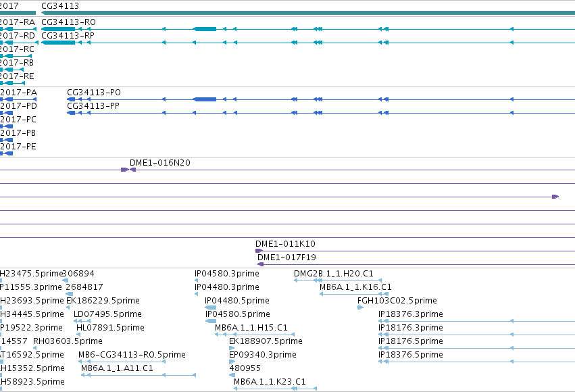The height and width of the screenshot is (392, 575).
Task: Select the H15352.5prime EST label
Action: pos(32,368)
